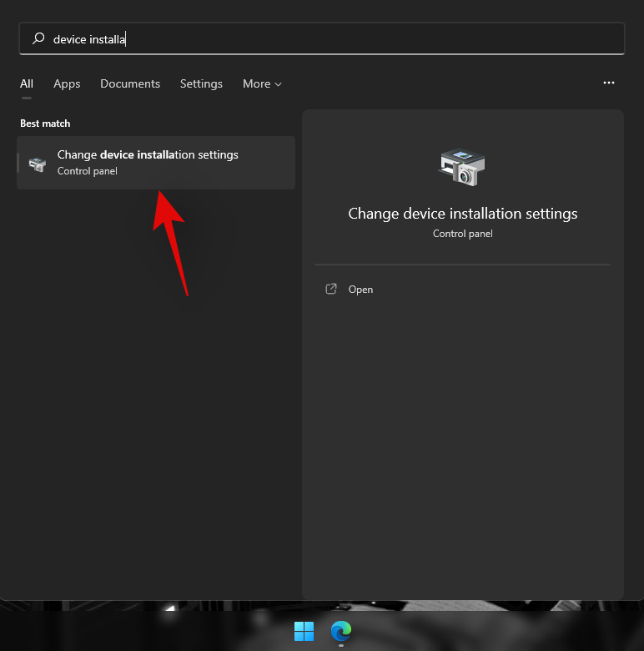Click the Open action in preview pane
This screenshot has height=651, width=644.
pos(360,290)
